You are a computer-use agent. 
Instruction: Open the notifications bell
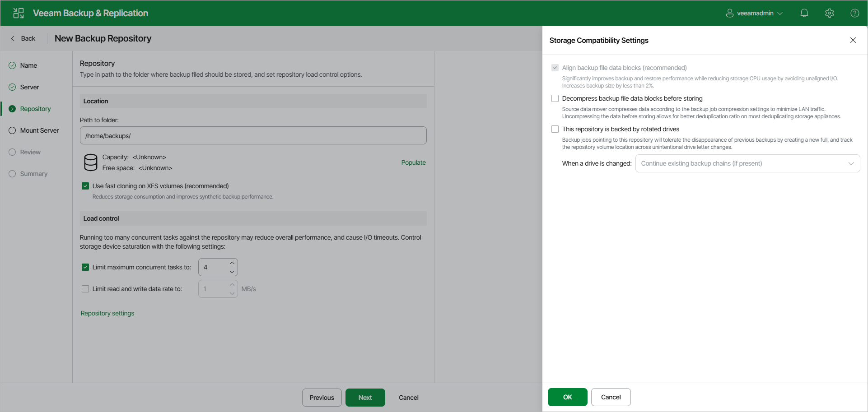pos(804,13)
